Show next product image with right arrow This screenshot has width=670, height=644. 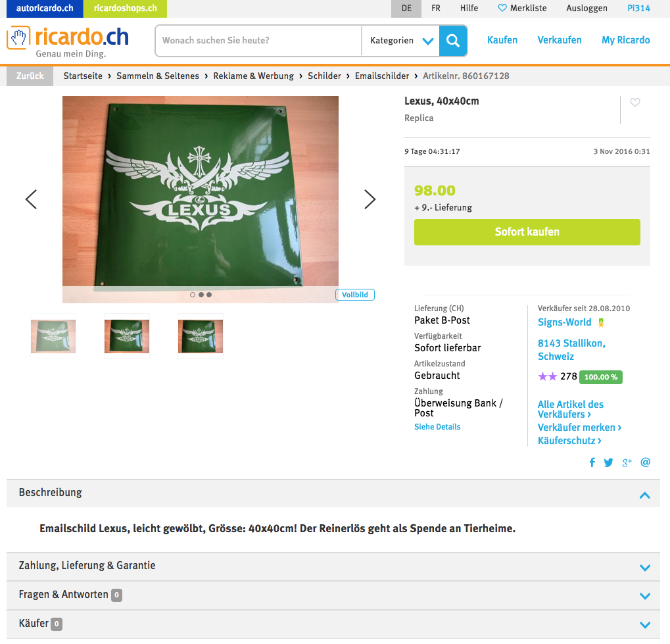coord(370,199)
